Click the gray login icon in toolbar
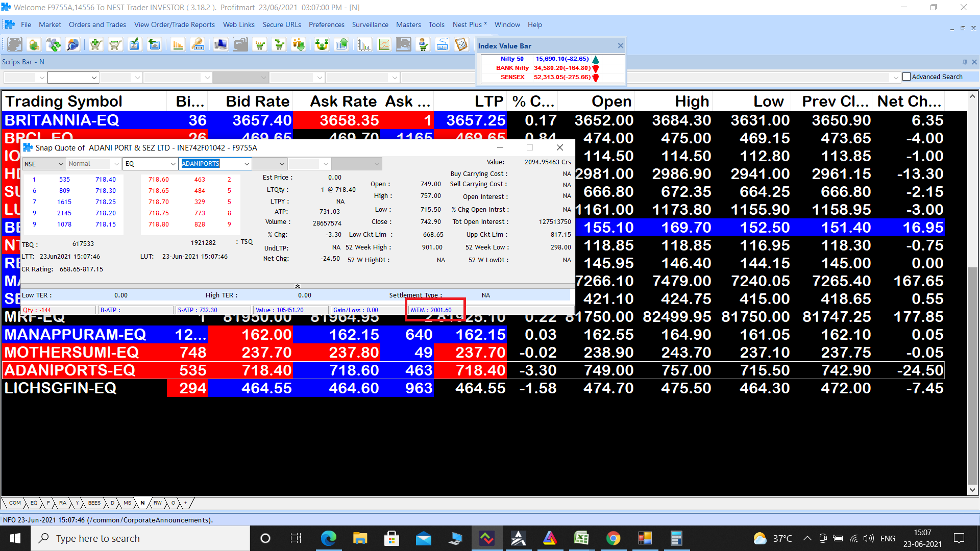 [x=15, y=45]
